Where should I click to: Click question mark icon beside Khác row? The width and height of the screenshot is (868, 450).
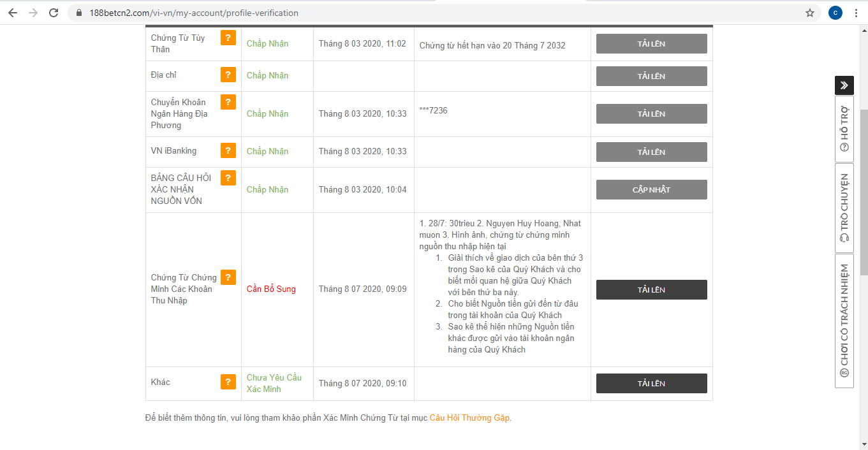point(228,382)
